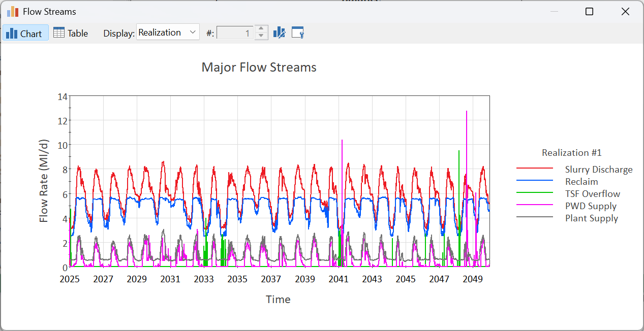Maximize the Flow Streams window
Screen dimensions: 644x331
pos(590,12)
